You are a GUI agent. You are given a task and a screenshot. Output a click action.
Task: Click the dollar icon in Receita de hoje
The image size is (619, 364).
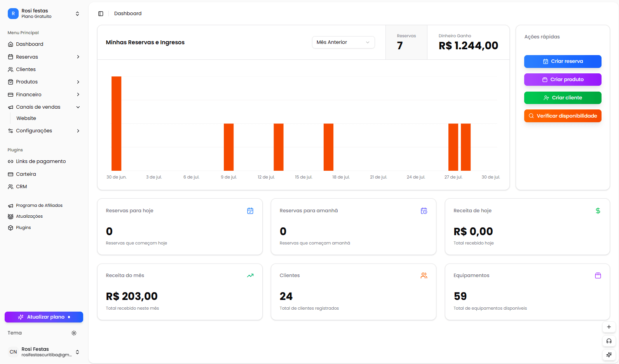[x=598, y=211]
